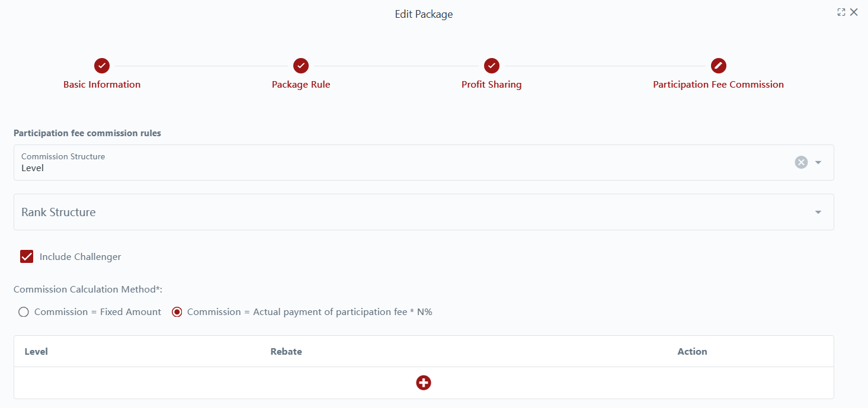Open the Rank Structure dropdown arrow

(818, 212)
